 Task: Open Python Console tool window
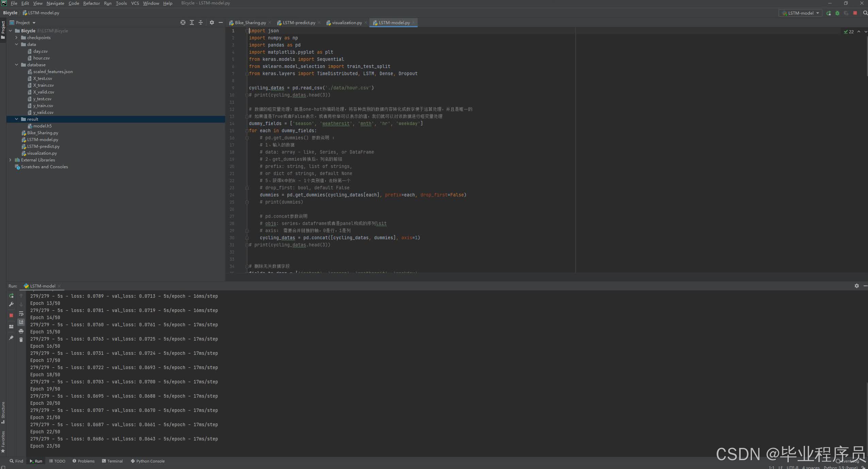click(148, 461)
